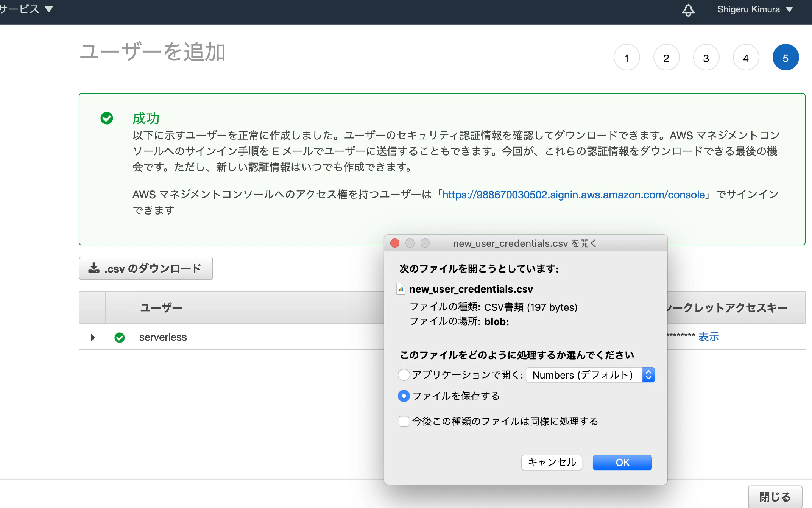Click the serverless user name
This screenshot has height=508, width=812.
[x=163, y=337]
